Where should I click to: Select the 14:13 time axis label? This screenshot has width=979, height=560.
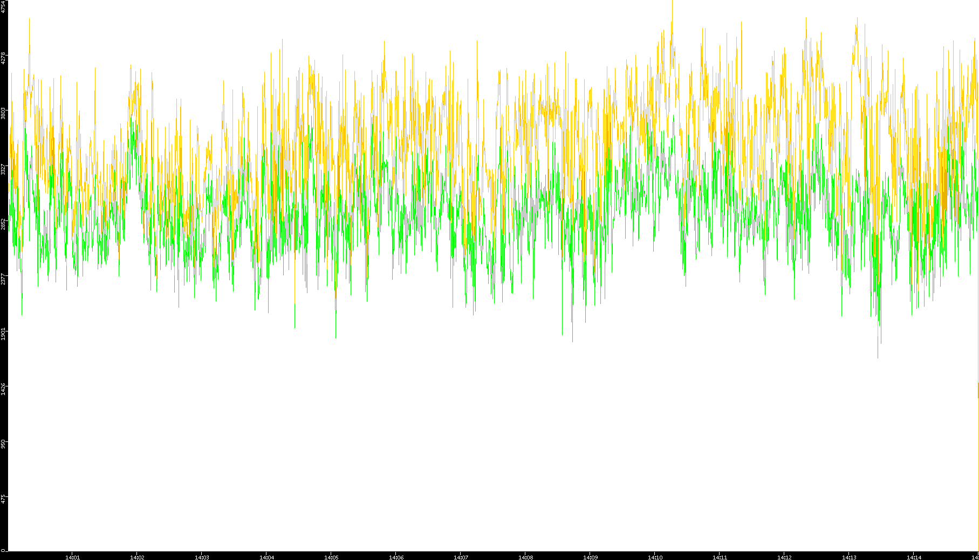click(x=849, y=557)
